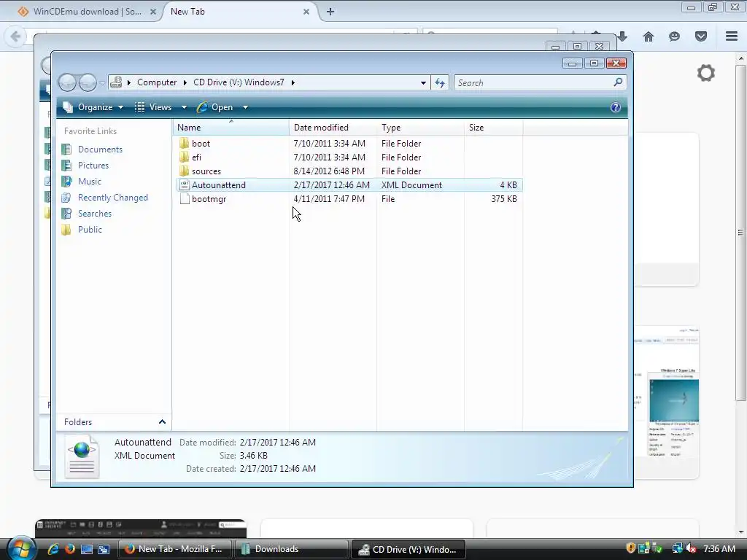747x560 pixels.
Task: Click Show Desktop quick launch icon
Action: (87, 549)
